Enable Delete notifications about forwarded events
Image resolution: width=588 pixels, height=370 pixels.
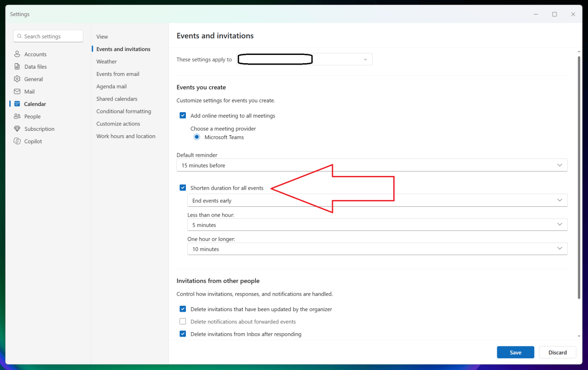click(182, 321)
